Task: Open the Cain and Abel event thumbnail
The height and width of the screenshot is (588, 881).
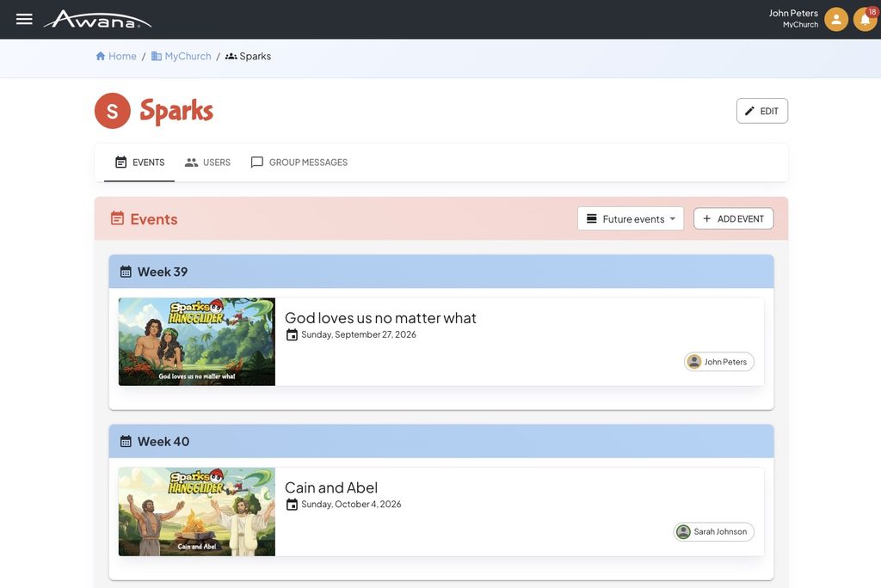Action: [197, 511]
